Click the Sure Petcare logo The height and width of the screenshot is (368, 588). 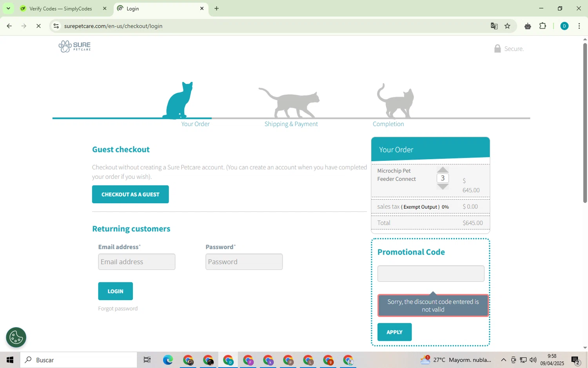point(74,46)
